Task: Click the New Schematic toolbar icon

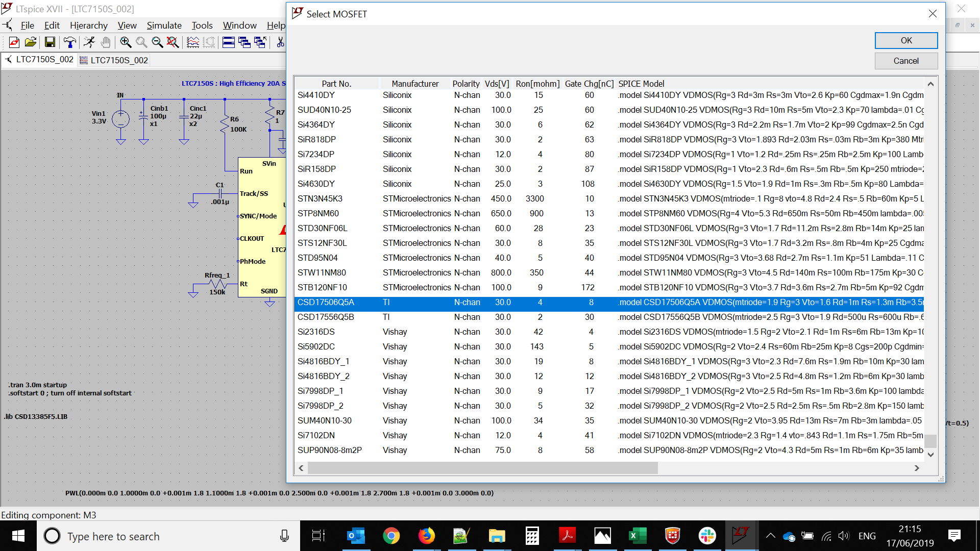Action: coord(14,42)
